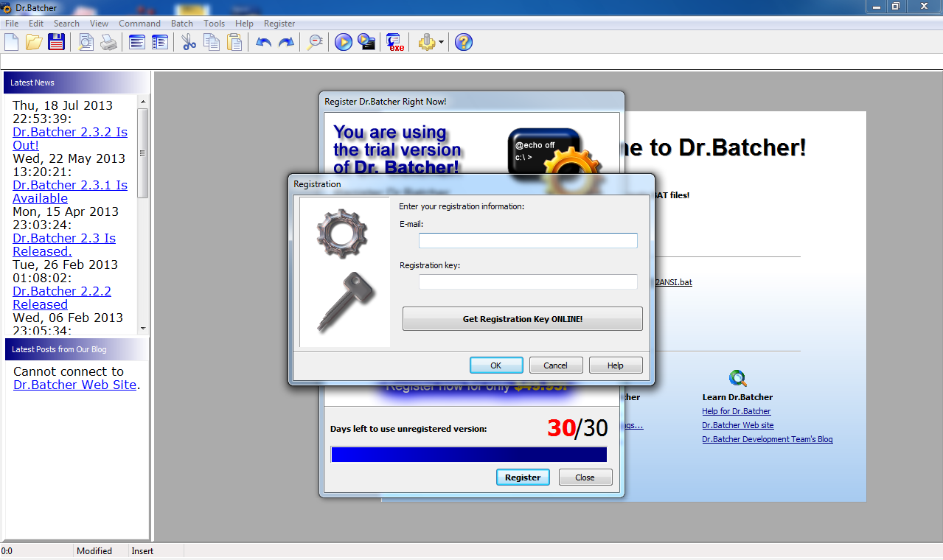The width and height of the screenshot is (943, 560).
Task: Redo with the right blue arrow icon
Action: pyautogui.click(x=286, y=42)
